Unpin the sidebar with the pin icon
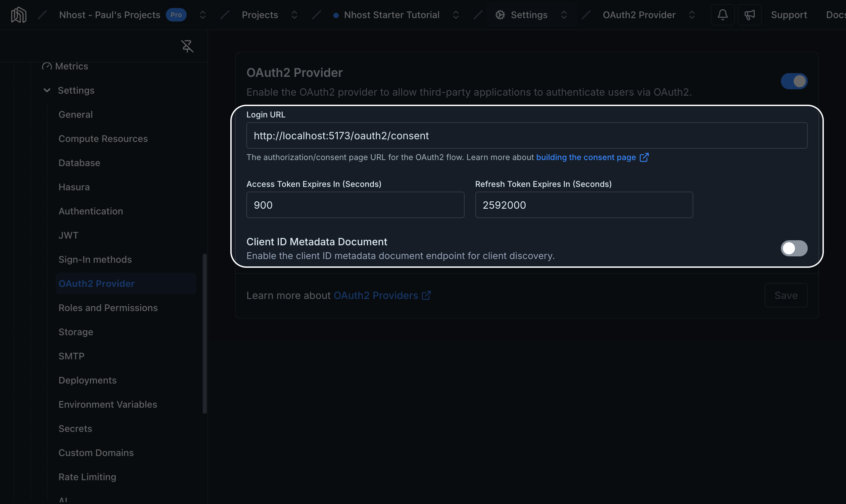This screenshot has width=846, height=504. pos(187,46)
